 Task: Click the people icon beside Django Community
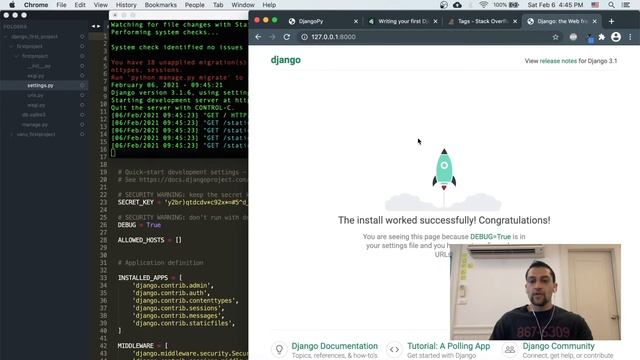(x=510, y=349)
